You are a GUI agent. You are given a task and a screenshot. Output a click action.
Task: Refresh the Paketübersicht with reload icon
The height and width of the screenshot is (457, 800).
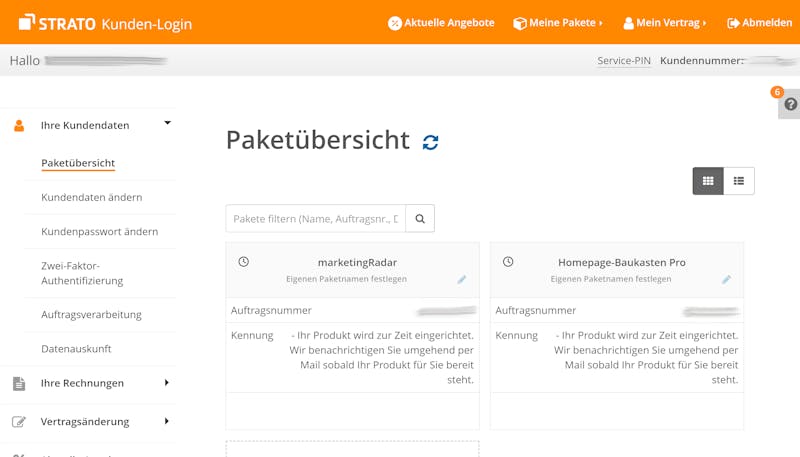point(431,142)
